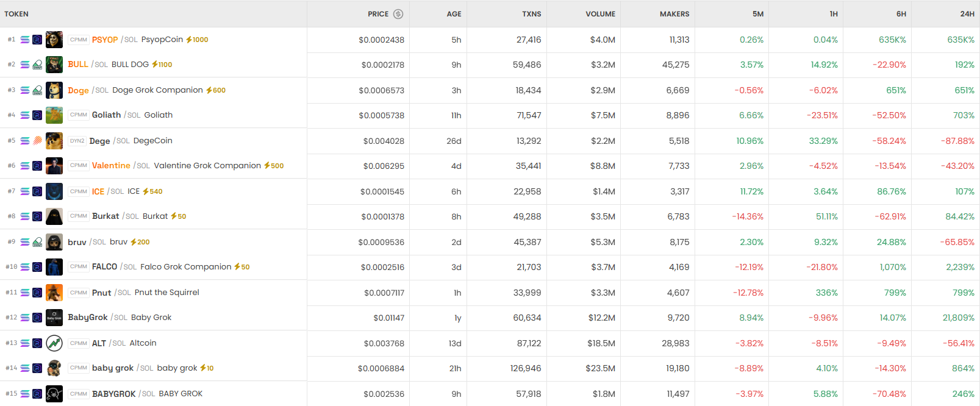The image size is (980, 406).
Task: Click the lightning boost 1100 badge for BULL
Action: [x=162, y=65]
